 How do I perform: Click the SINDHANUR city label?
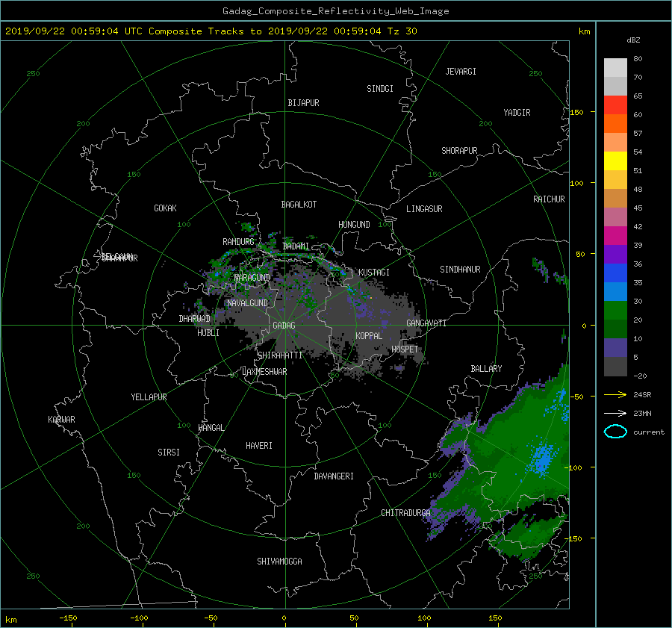(x=460, y=270)
